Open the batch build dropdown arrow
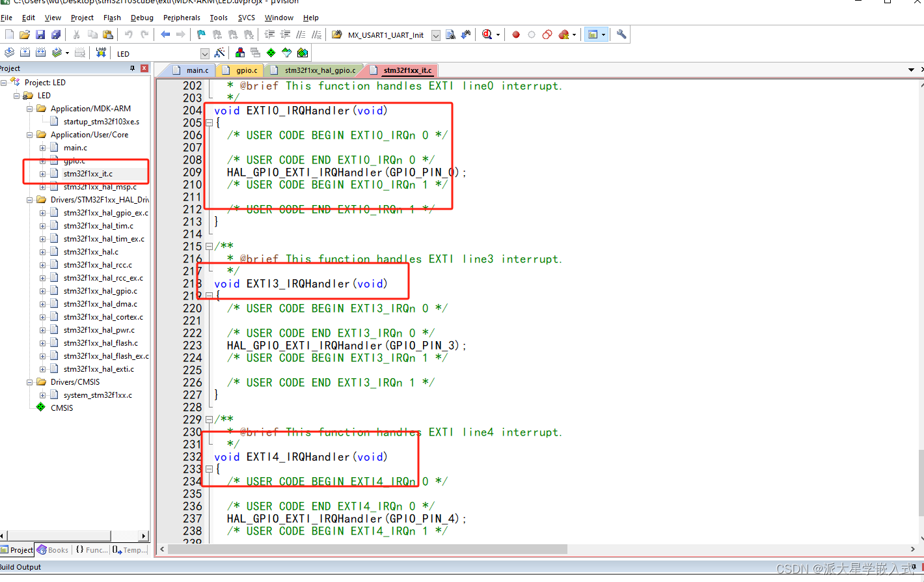Screen dimensions: 924x582 click(x=67, y=53)
